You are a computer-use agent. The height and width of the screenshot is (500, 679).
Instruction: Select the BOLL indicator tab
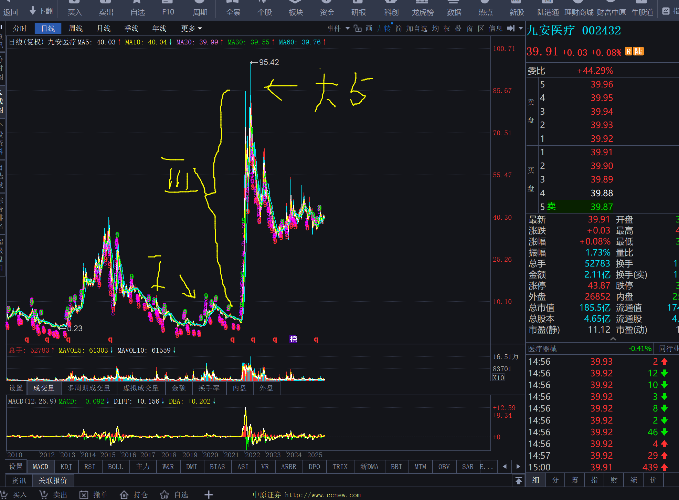[115, 466]
